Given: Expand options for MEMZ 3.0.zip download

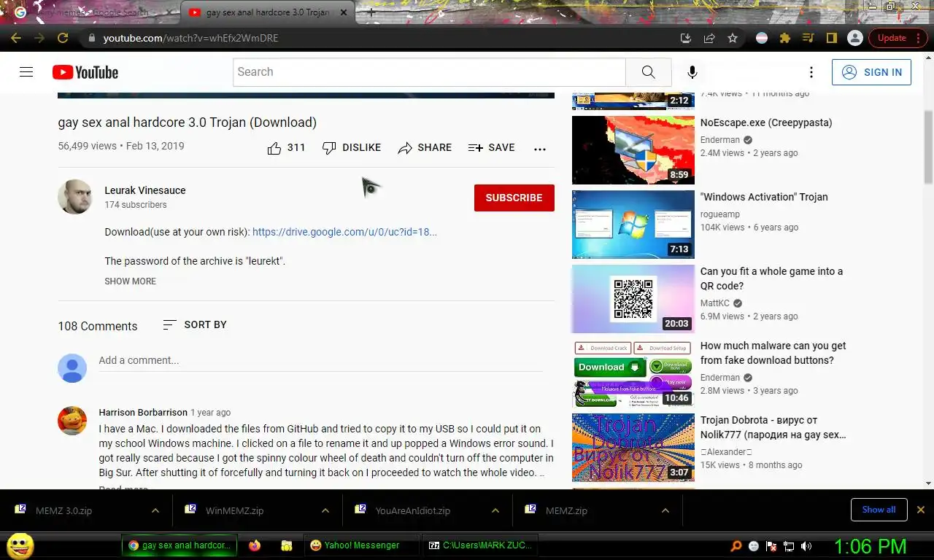Looking at the screenshot, I should (x=155, y=510).
